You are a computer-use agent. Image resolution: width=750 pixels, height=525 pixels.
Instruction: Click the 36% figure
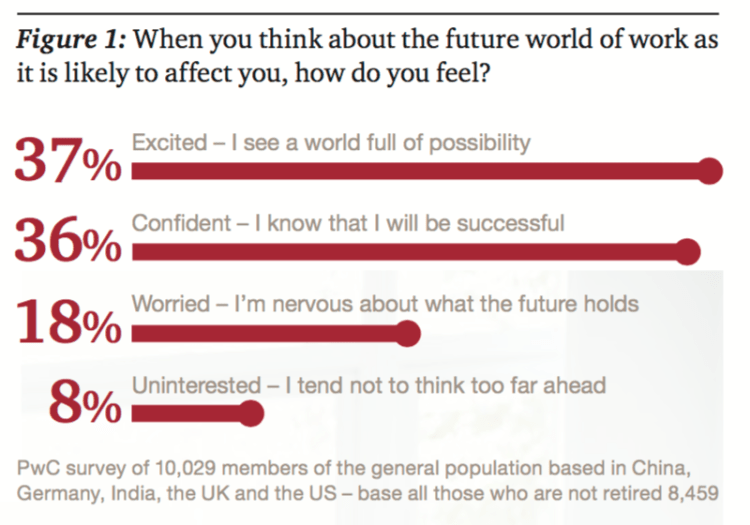pyautogui.click(x=68, y=243)
